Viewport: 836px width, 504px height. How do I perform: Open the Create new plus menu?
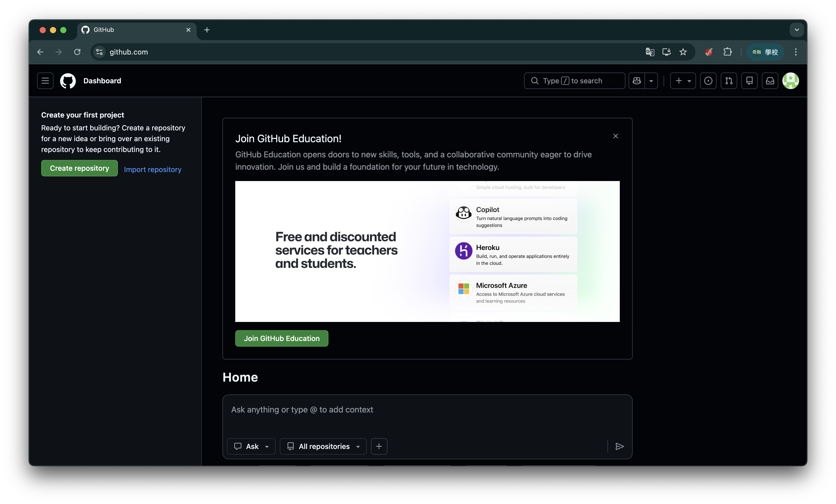[x=683, y=81]
